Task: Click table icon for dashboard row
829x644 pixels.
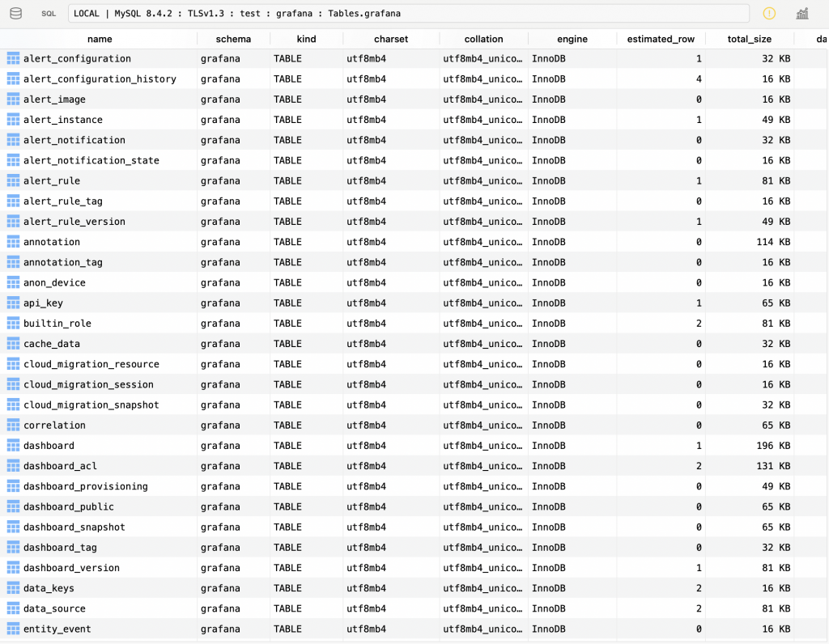Action: [x=13, y=446]
